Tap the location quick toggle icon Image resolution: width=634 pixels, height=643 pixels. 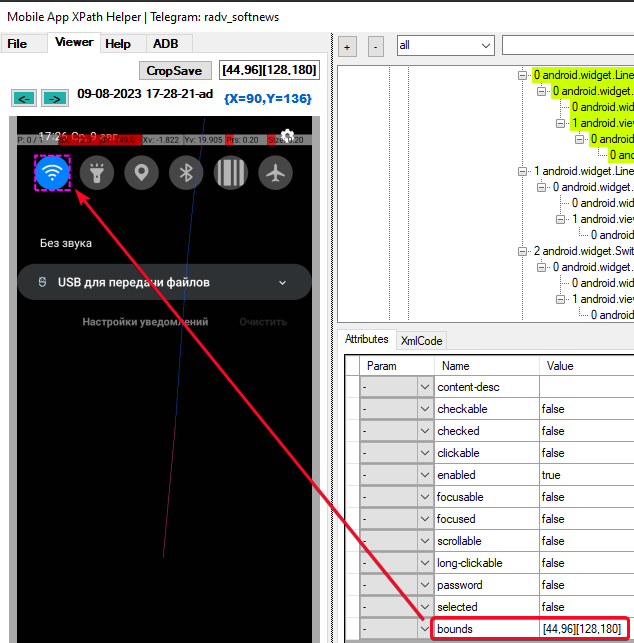click(x=141, y=173)
